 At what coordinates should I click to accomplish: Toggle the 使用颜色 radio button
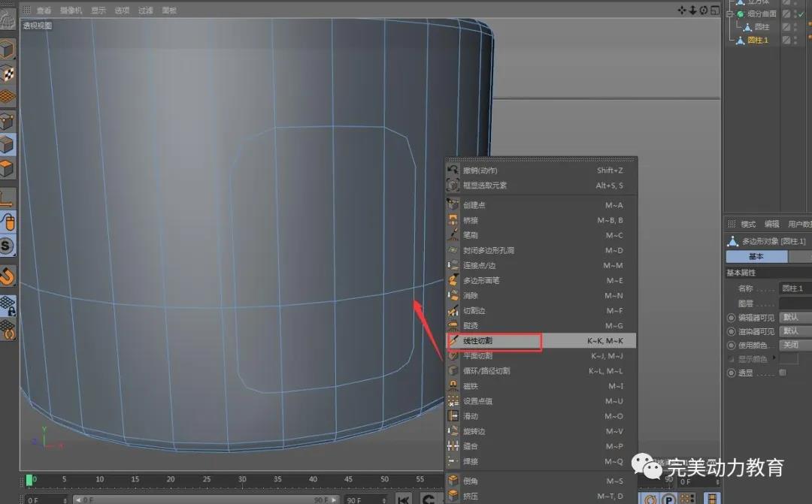click(x=731, y=345)
